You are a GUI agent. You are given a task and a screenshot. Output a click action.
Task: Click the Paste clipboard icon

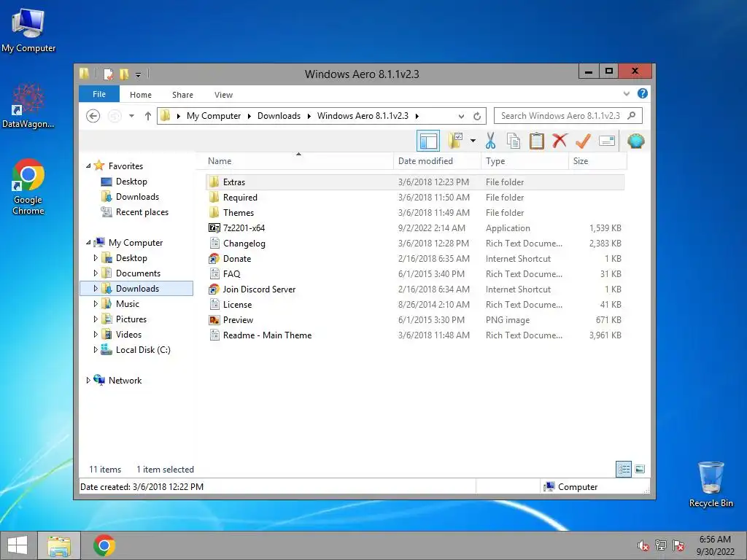536,141
